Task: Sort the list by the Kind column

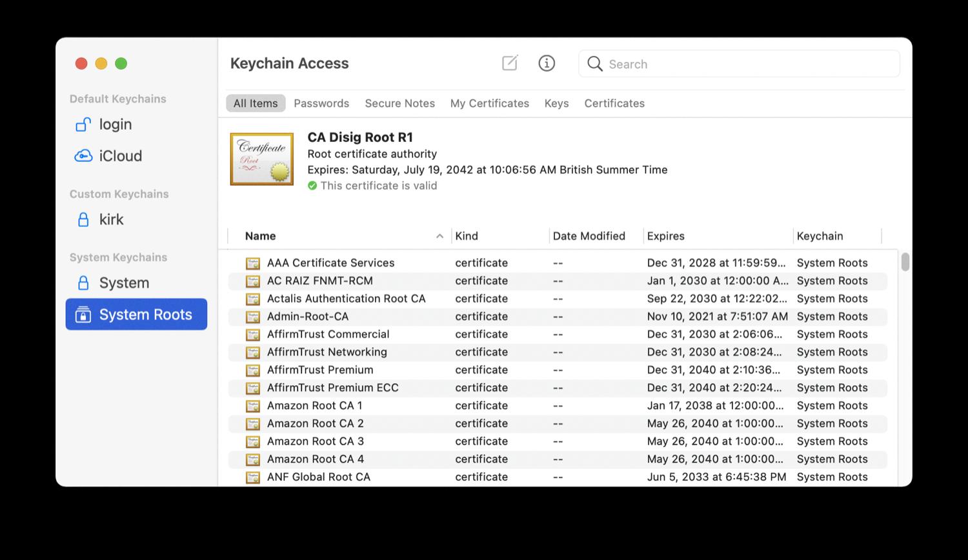Action: pos(467,236)
